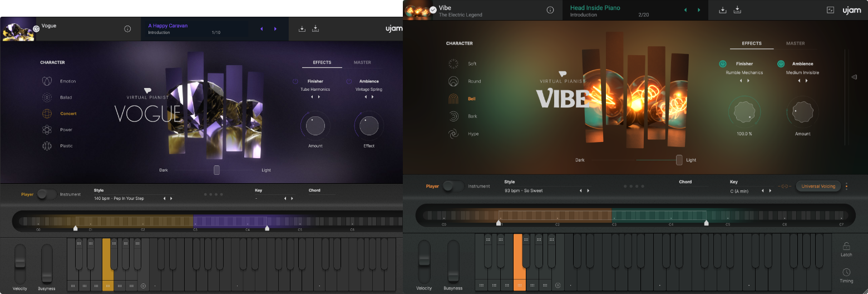Open the A Happy Caravan preset list in Vogue
The height and width of the screenshot is (294, 868).
pyautogui.click(x=167, y=26)
